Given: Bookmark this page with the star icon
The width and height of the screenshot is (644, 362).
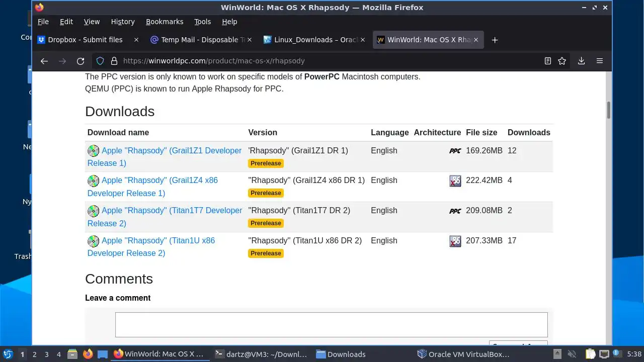Looking at the screenshot, I should pyautogui.click(x=562, y=61).
